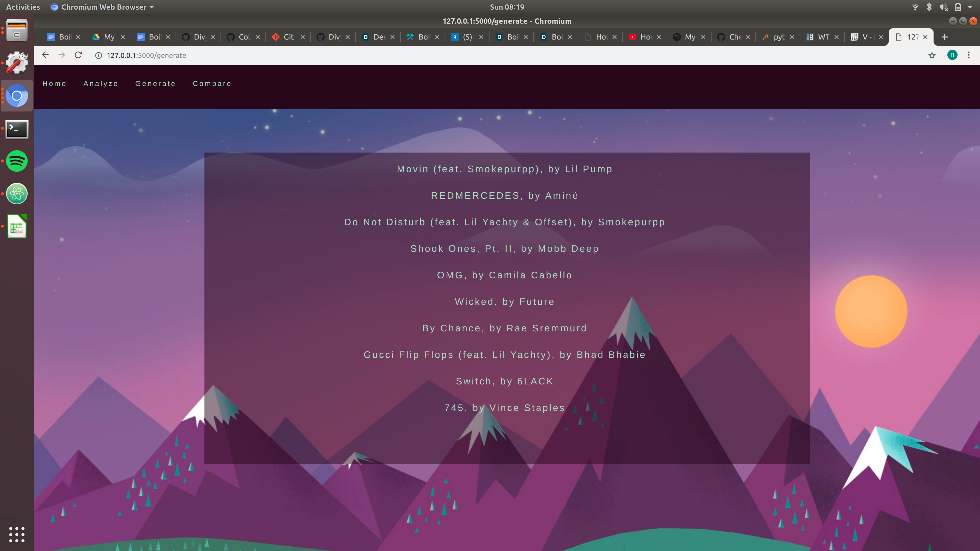The image size is (980, 551).
Task: Go to the Compare page
Action: (x=212, y=84)
